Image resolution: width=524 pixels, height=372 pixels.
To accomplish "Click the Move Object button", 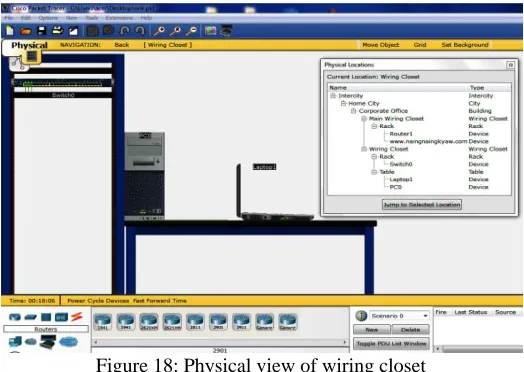I will [381, 45].
